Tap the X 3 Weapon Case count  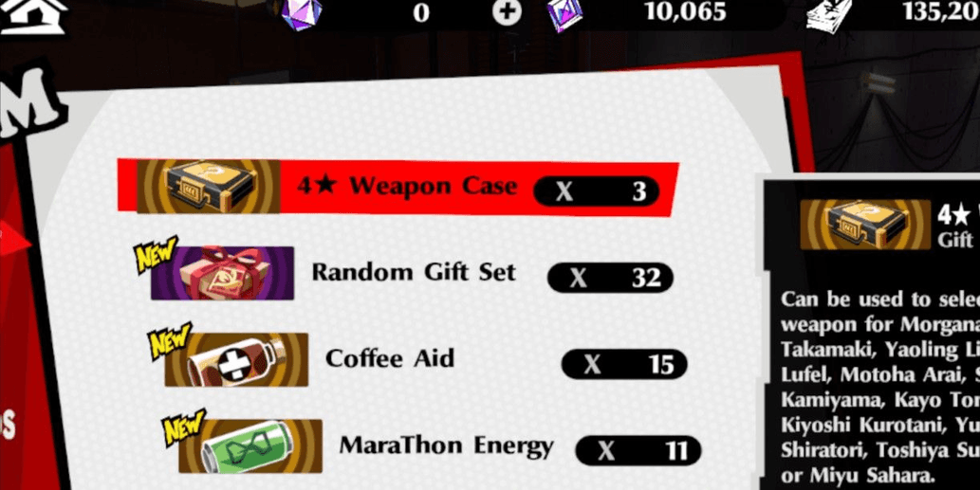[596, 191]
